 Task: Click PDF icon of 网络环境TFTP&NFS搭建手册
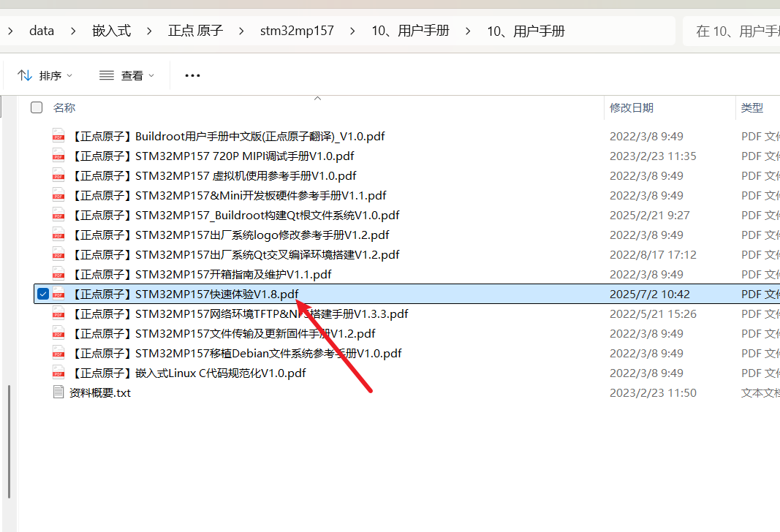tap(58, 313)
